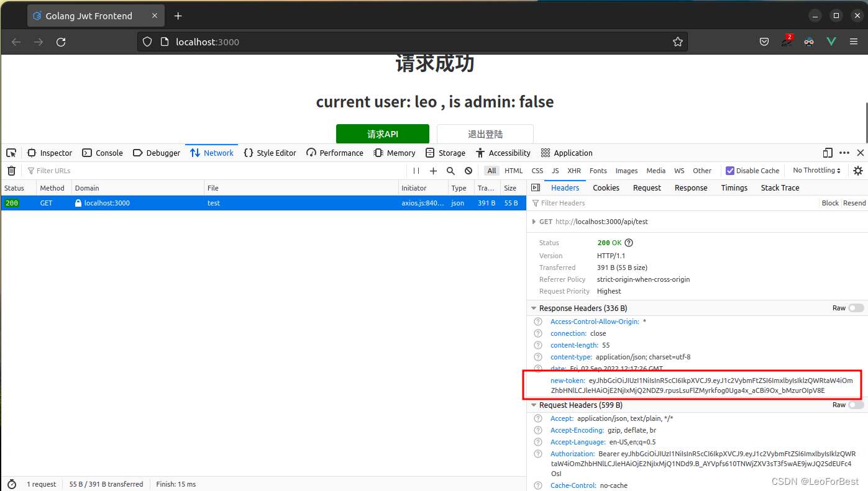Click the Filter Headers input field
868x491 pixels.
674,203
